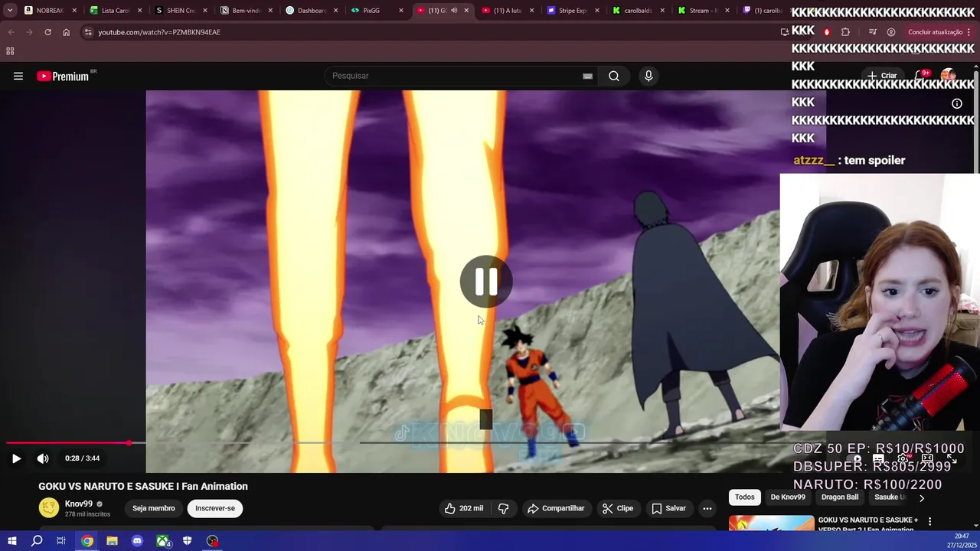980x551 pixels.
Task: Open Xbox app from the taskbar
Action: click(162, 541)
